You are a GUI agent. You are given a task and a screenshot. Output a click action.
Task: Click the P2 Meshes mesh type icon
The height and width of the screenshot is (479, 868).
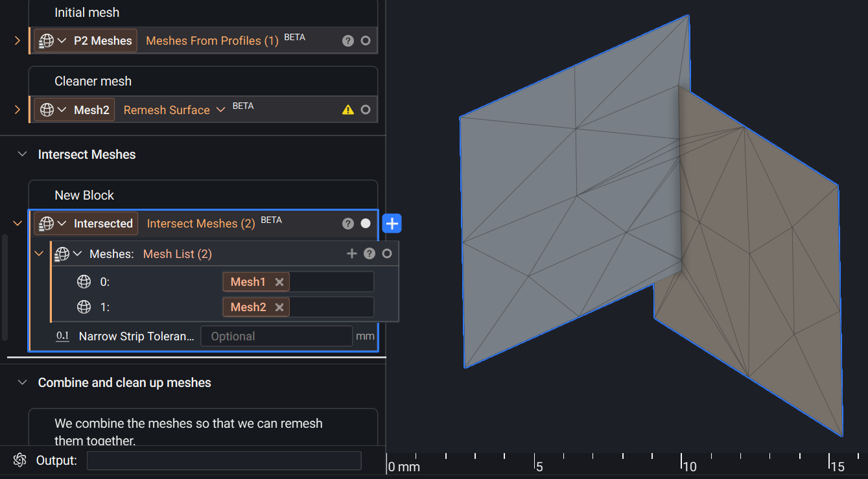pyautogui.click(x=46, y=41)
